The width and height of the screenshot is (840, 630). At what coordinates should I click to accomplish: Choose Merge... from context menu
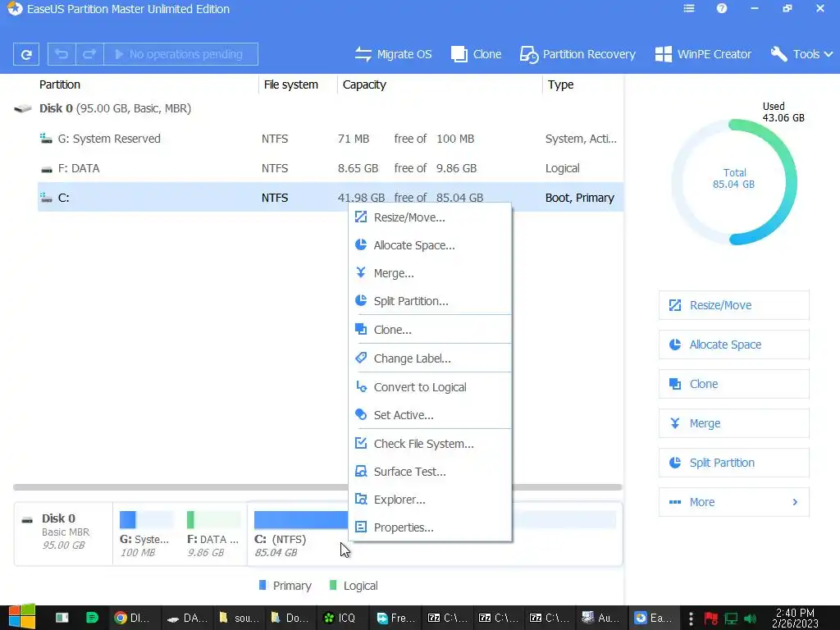(x=430, y=273)
